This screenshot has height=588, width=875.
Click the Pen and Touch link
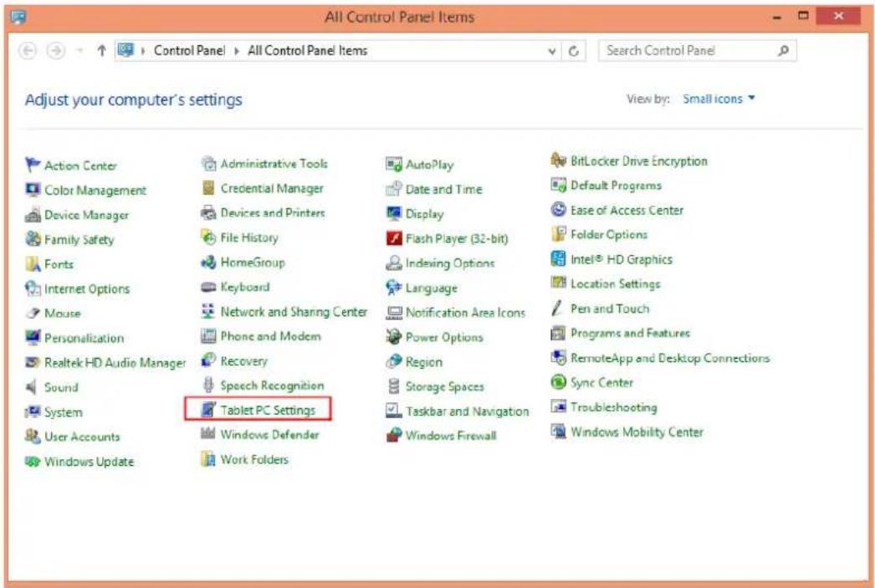(x=610, y=308)
